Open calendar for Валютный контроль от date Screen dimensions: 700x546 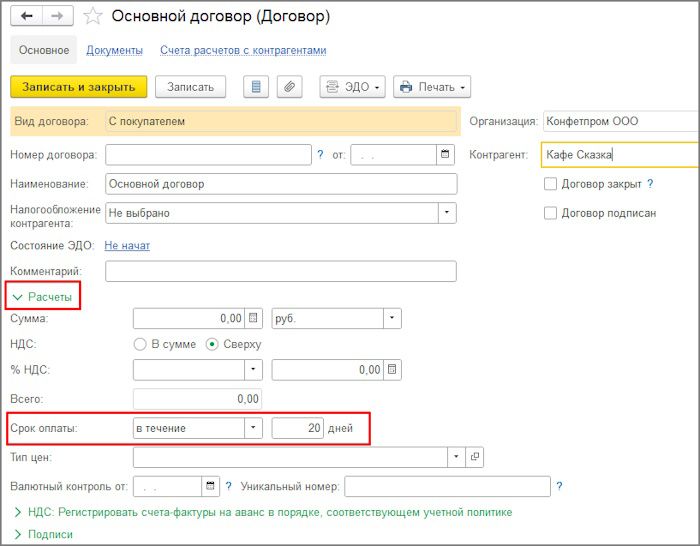point(210,486)
